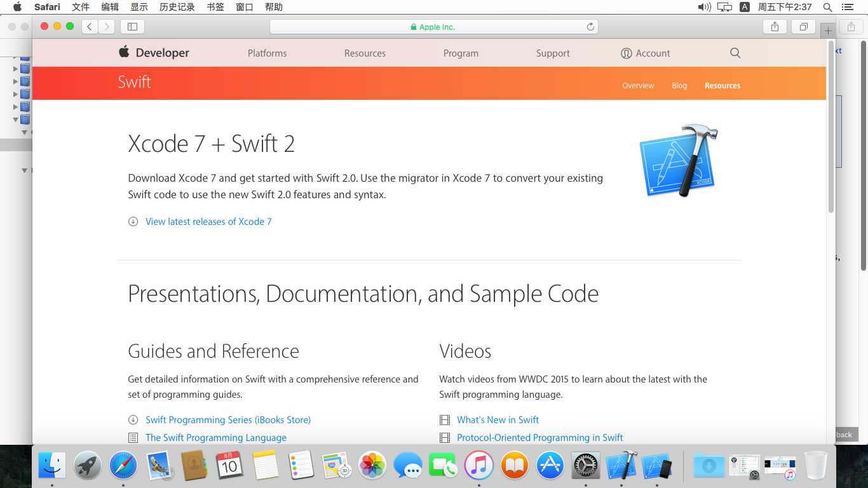Open the site search magnifier icon
The image size is (868, 488).
tap(735, 53)
